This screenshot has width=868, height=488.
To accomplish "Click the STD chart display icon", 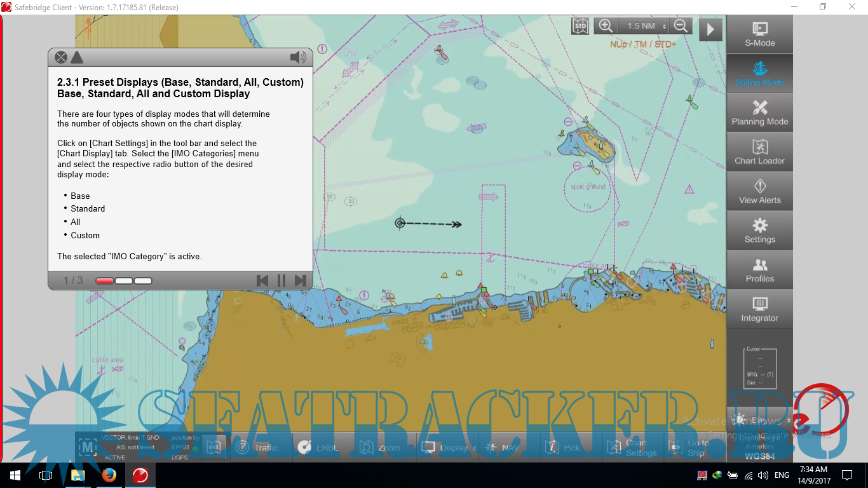I will (x=580, y=26).
